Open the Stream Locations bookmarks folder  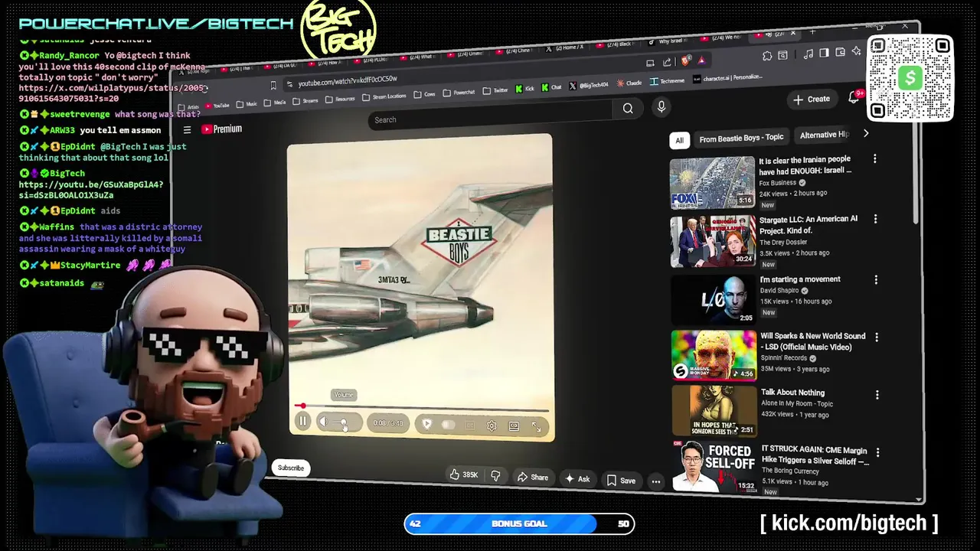coord(384,96)
